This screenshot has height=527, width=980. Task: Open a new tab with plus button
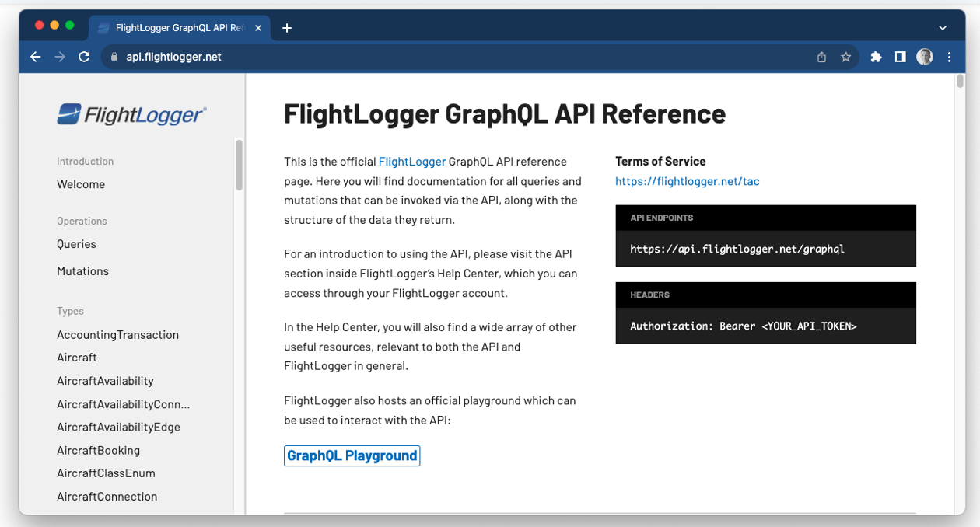coord(287,28)
